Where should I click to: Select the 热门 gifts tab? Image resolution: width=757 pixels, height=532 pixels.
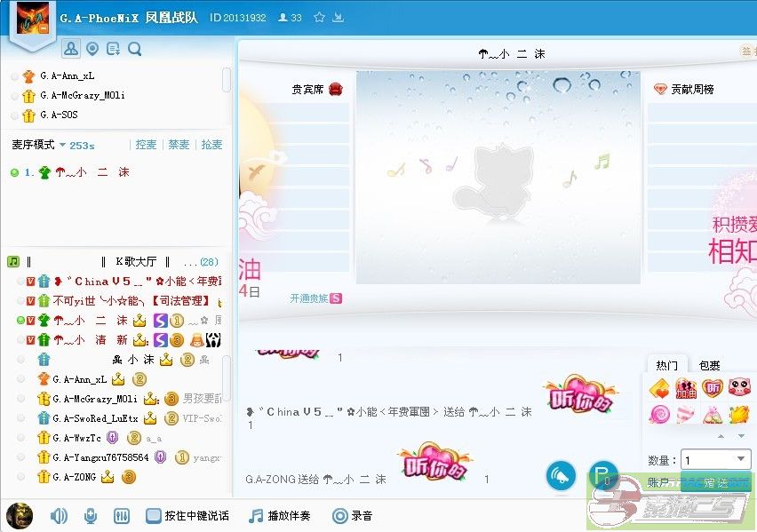666,365
